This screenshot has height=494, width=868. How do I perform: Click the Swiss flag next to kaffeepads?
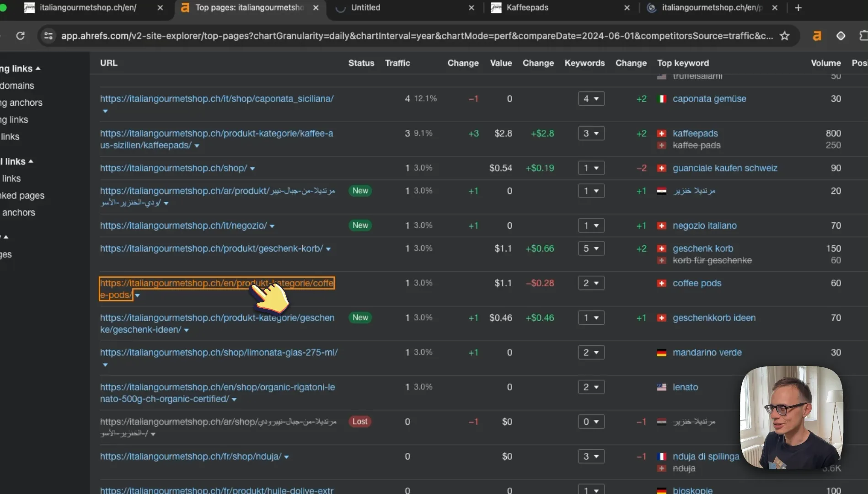[661, 134]
